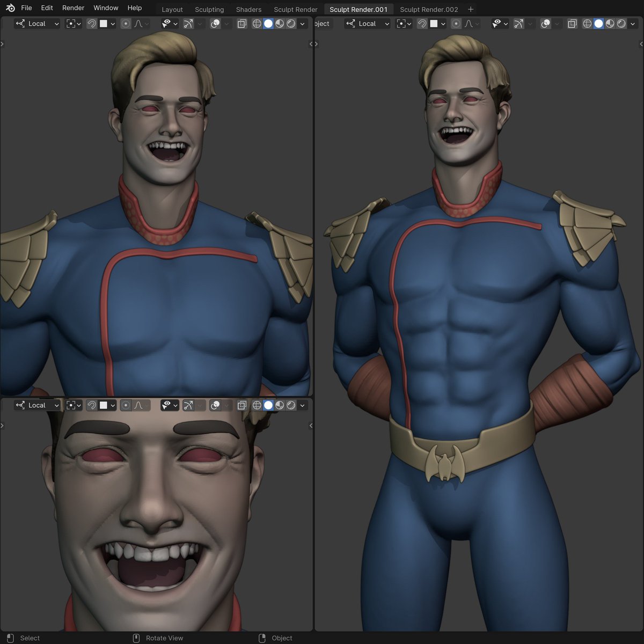Select rendered shading in face close-up viewport
The width and height of the screenshot is (644, 644).
[x=291, y=405]
